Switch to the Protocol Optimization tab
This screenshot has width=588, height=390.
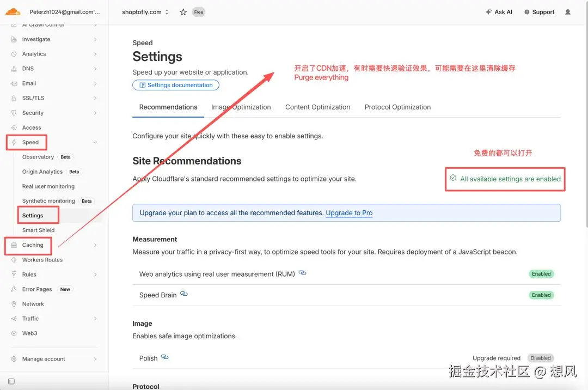click(397, 107)
